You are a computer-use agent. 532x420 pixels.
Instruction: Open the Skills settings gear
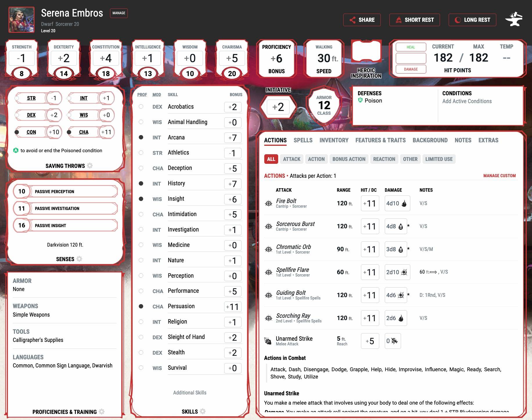click(203, 411)
